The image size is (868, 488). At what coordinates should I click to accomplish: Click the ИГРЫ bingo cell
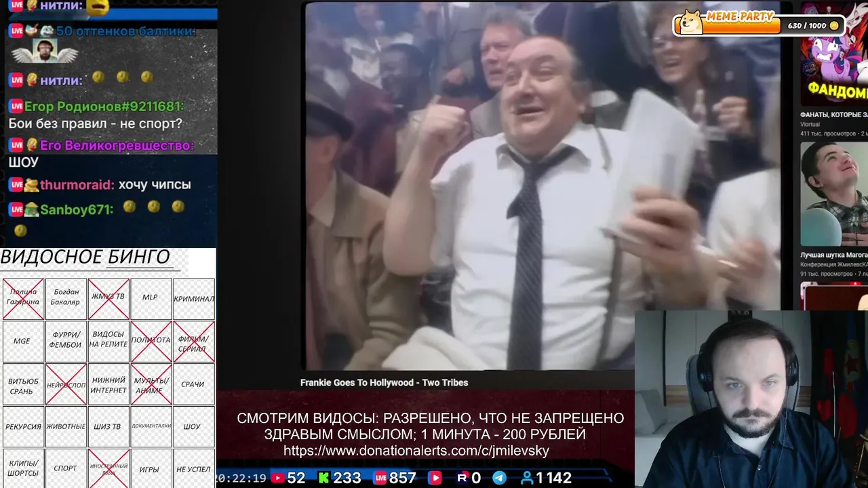[x=151, y=468]
